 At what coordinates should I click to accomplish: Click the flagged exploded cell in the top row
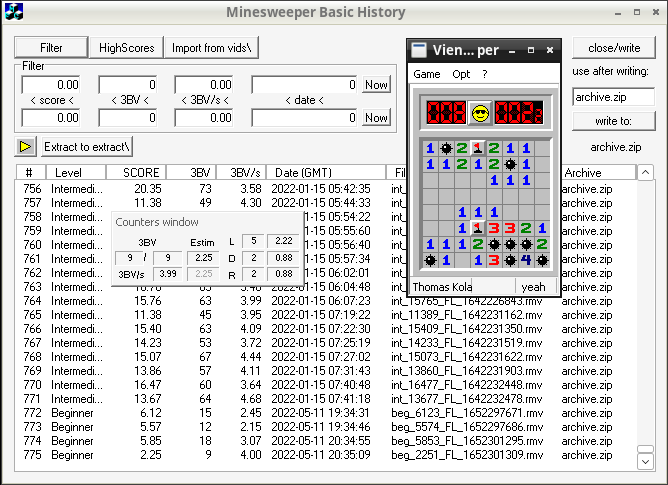478,148
